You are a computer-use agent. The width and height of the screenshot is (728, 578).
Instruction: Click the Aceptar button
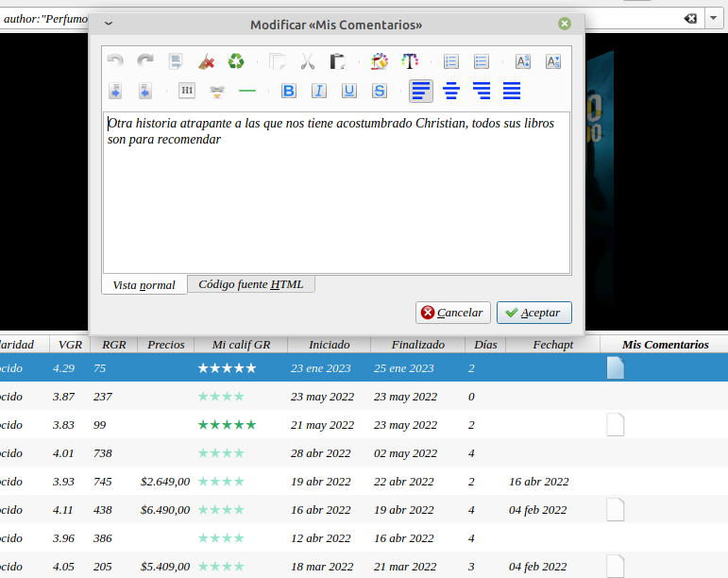click(533, 313)
